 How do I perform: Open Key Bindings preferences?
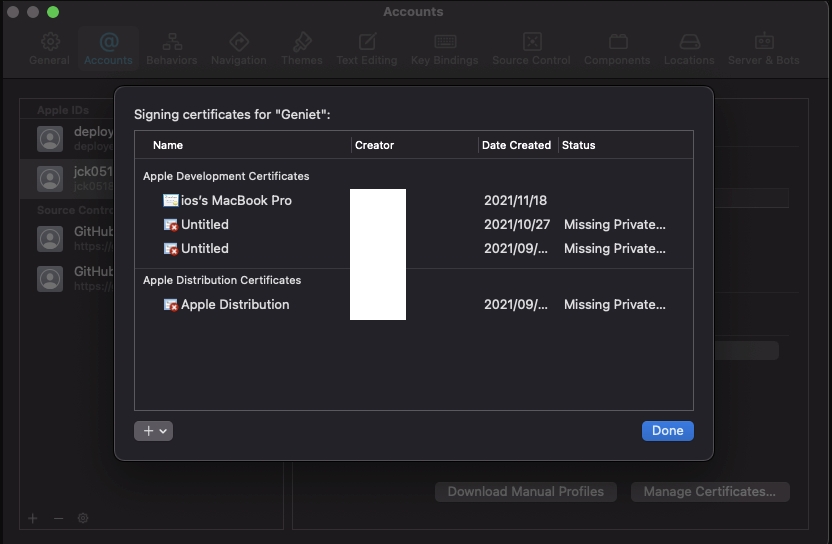click(x=444, y=47)
